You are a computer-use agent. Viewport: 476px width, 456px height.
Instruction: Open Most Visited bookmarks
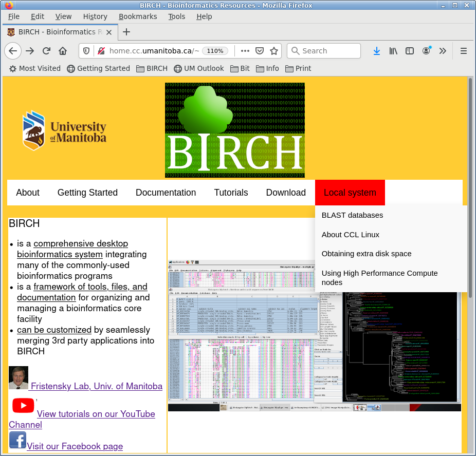click(x=35, y=68)
